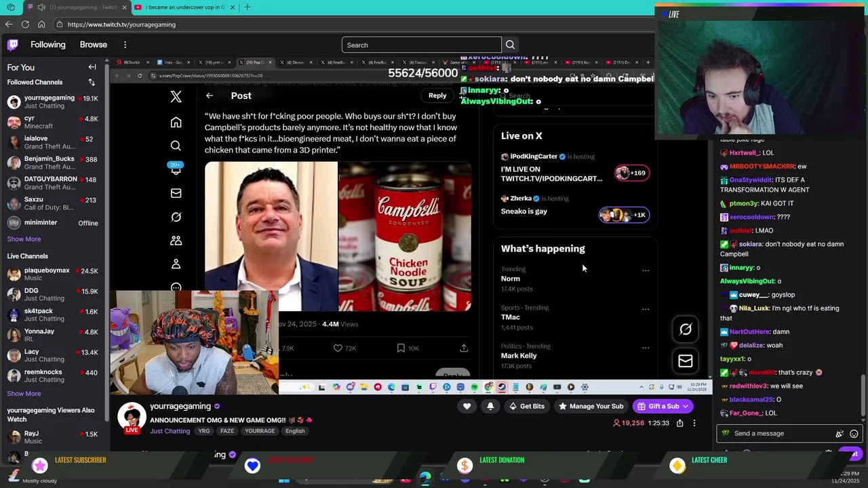This screenshot has height=488, width=868.
Task: Open X Profile person icon
Action: [176, 264]
